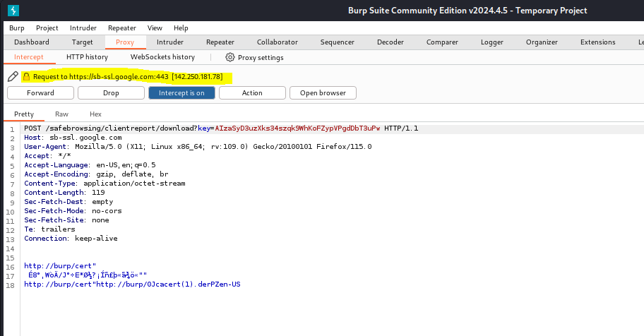This screenshot has width=644, height=336.
Task: Click the User-Agent header line
Action: [198, 147]
